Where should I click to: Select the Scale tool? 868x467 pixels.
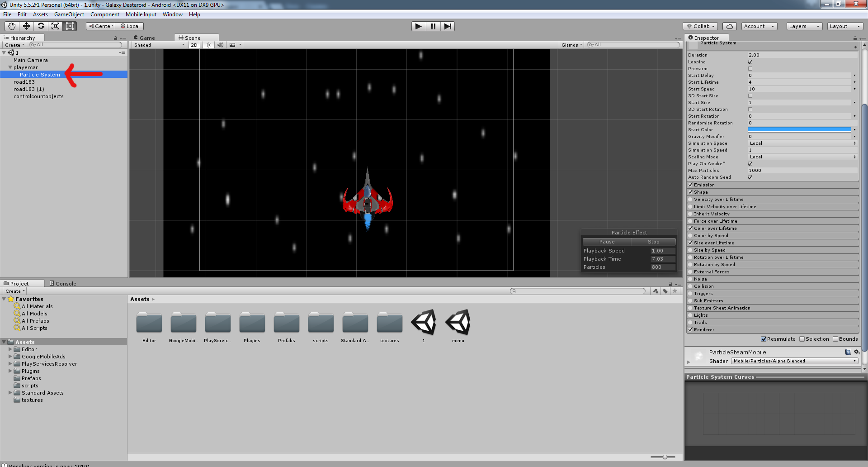tap(55, 26)
